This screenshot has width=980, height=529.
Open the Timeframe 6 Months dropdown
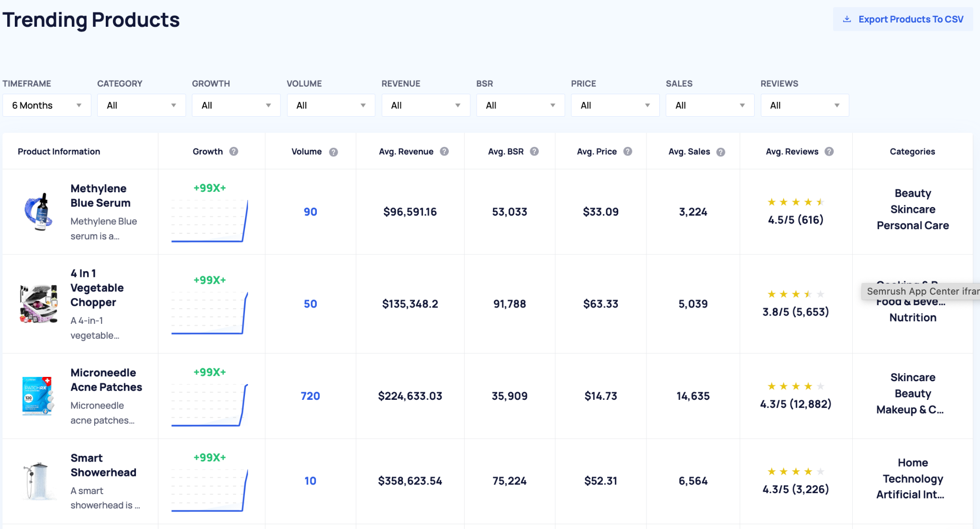pos(47,105)
